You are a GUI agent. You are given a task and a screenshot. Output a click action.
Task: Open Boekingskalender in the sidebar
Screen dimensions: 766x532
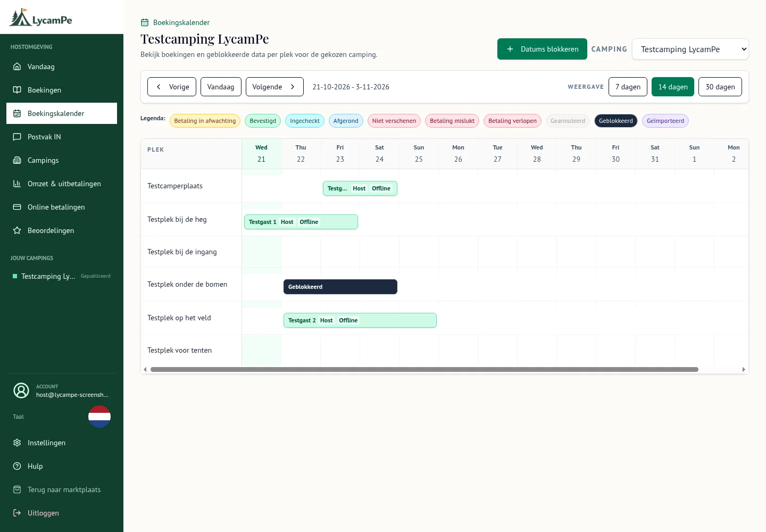pyautogui.click(x=62, y=113)
